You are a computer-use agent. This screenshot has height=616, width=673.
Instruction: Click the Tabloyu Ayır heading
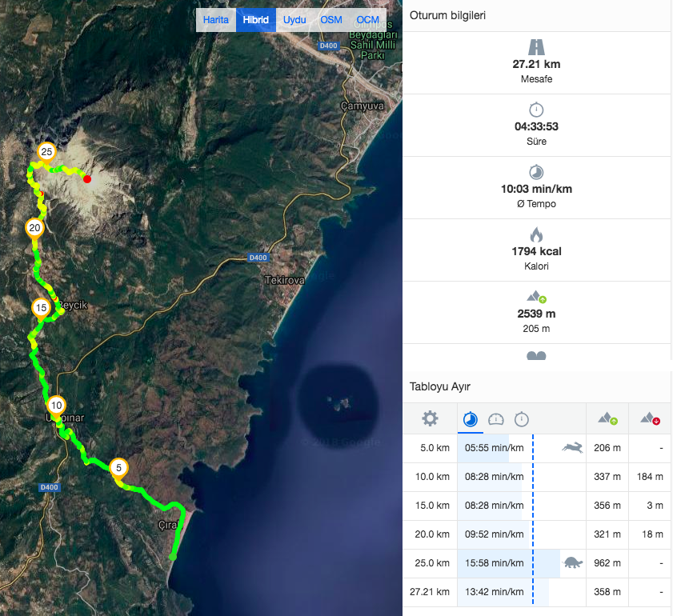click(439, 386)
